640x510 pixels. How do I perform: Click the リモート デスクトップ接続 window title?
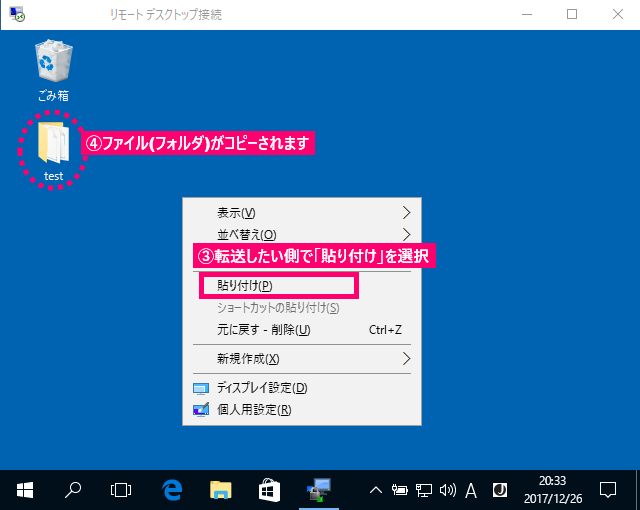click(166, 15)
